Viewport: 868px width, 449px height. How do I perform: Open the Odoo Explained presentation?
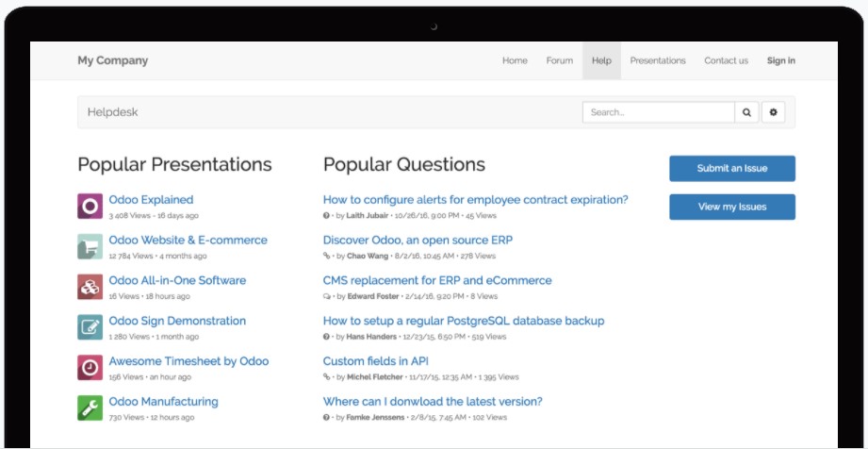151,200
